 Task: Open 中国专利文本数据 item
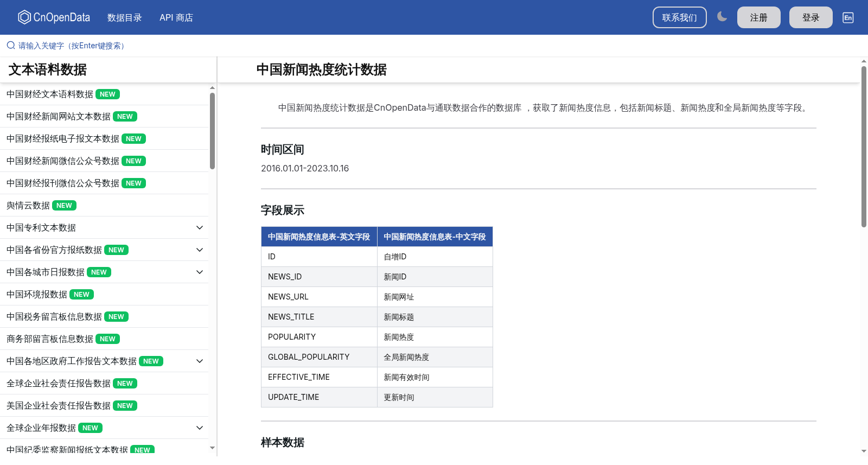41,228
